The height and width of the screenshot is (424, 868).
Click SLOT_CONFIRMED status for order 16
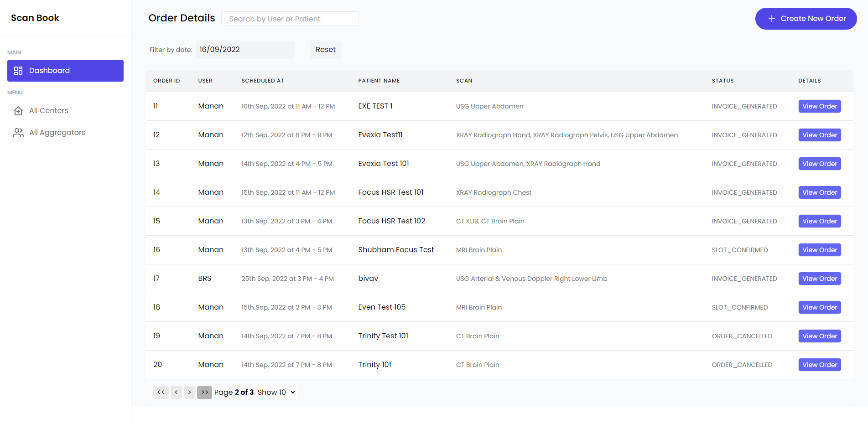[740, 250]
